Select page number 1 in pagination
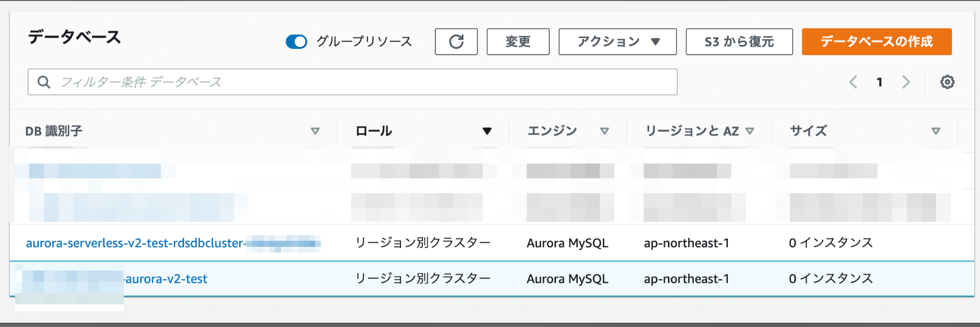 [x=880, y=82]
